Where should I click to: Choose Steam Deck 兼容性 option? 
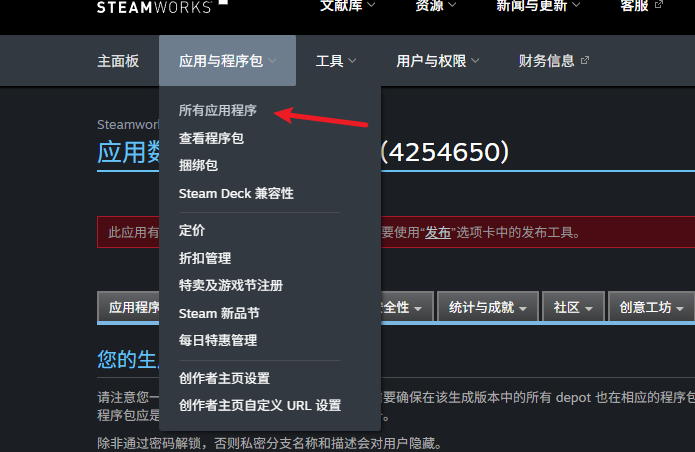236,194
